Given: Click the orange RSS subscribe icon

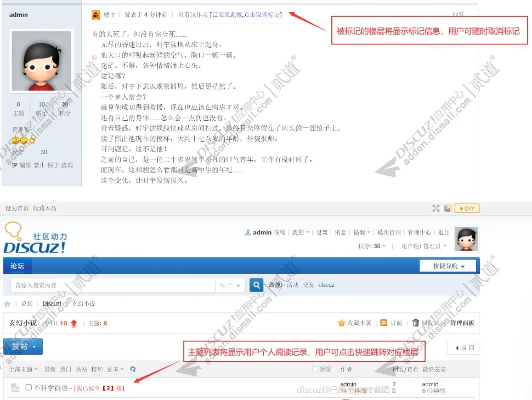Looking at the screenshot, I should coord(384,323).
